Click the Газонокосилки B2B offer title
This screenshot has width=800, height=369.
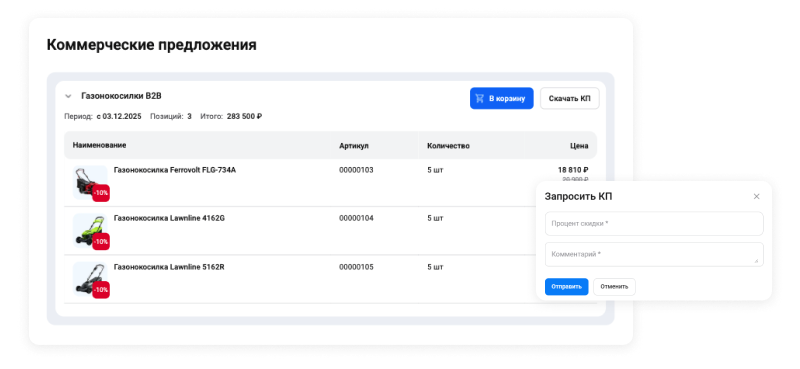[121, 96]
